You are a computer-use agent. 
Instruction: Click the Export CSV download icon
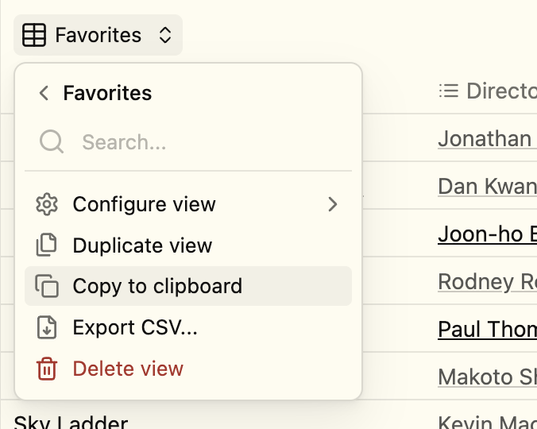point(47,327)
